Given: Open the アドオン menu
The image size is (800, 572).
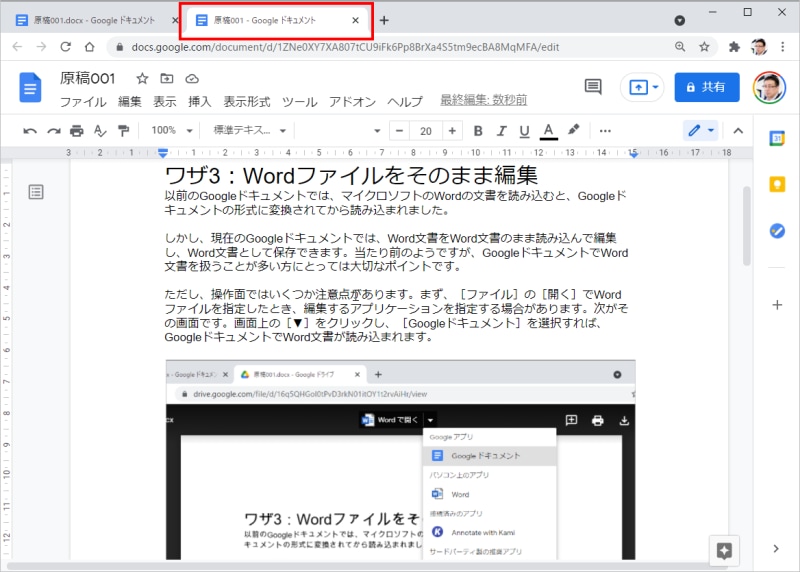Looking at the screenshot, I should click(x=352, y=102).
